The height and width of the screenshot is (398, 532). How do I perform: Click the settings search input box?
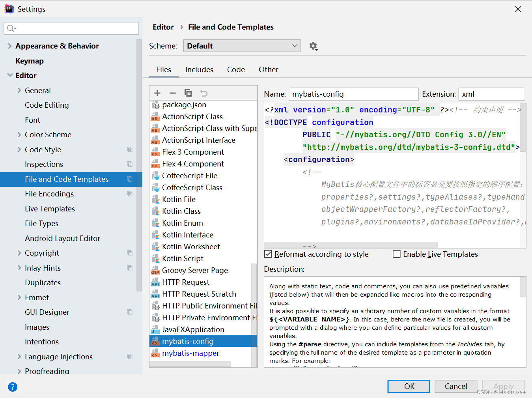pos(71,28)
